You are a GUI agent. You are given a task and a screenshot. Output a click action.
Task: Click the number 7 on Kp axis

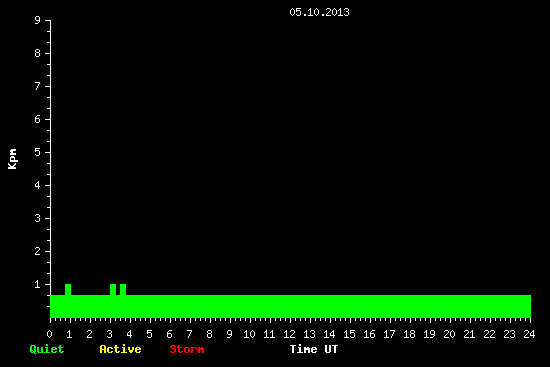[x=38, y=86]
